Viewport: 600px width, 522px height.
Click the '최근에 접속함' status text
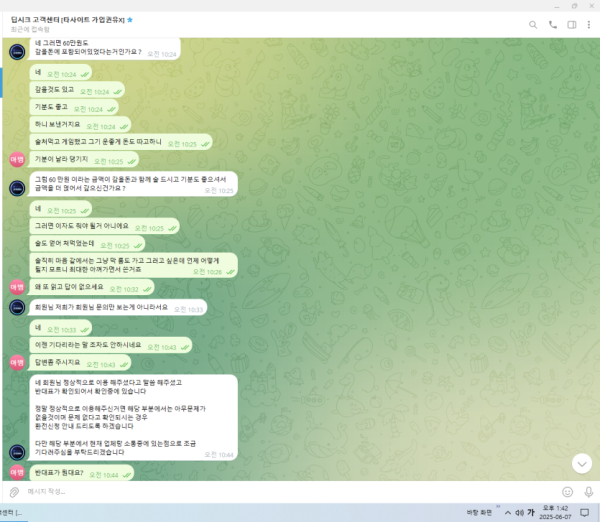click(x=30, y=29)
